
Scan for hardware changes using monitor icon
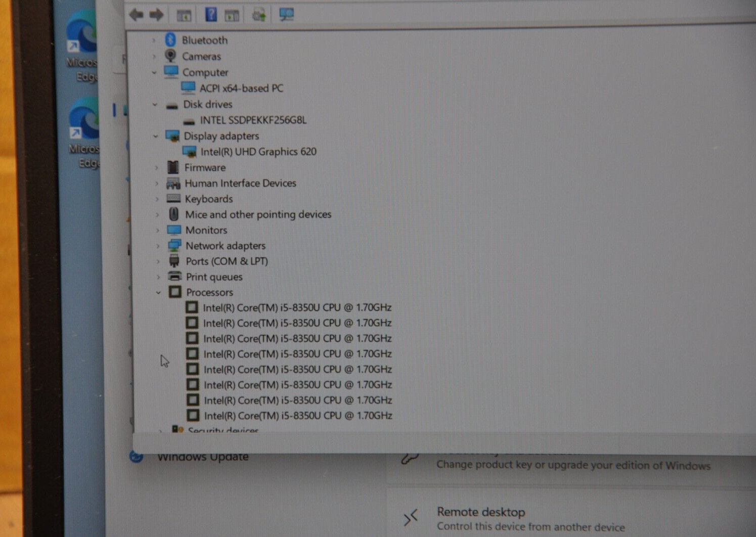point(286,14)
